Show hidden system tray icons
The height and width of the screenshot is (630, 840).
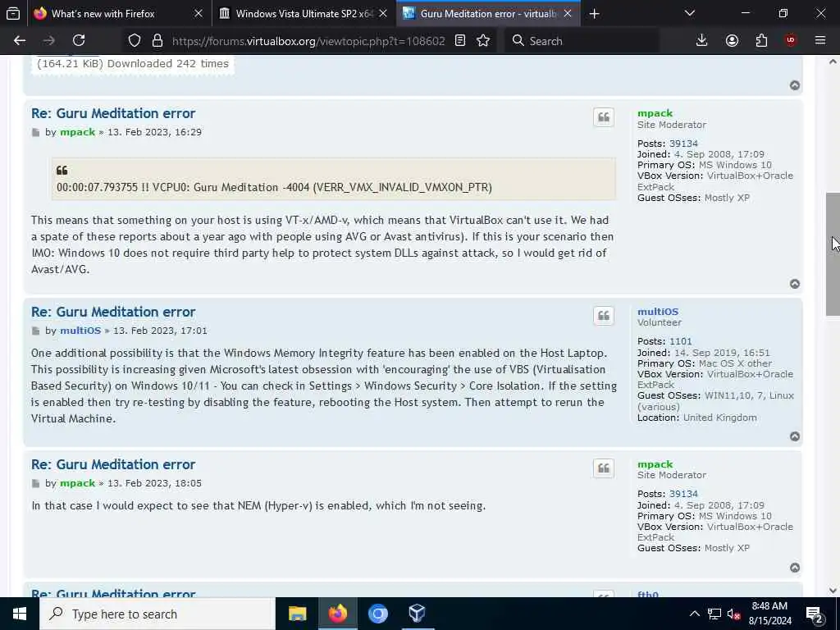694,614
